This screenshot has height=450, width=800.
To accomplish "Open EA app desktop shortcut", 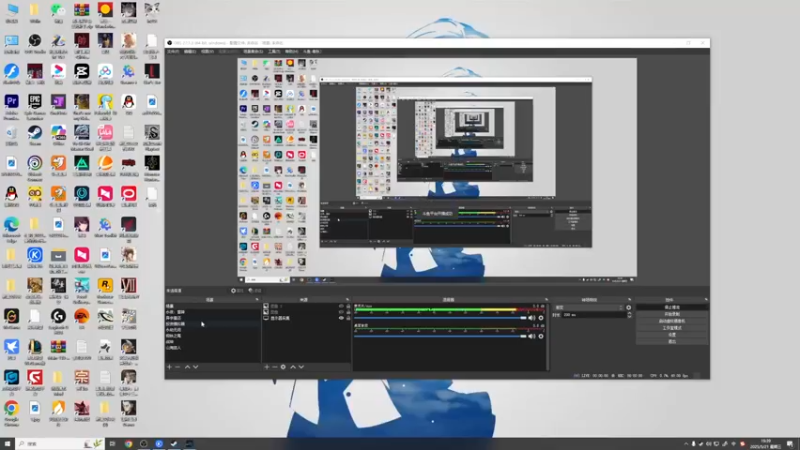I will click(82, 319).
